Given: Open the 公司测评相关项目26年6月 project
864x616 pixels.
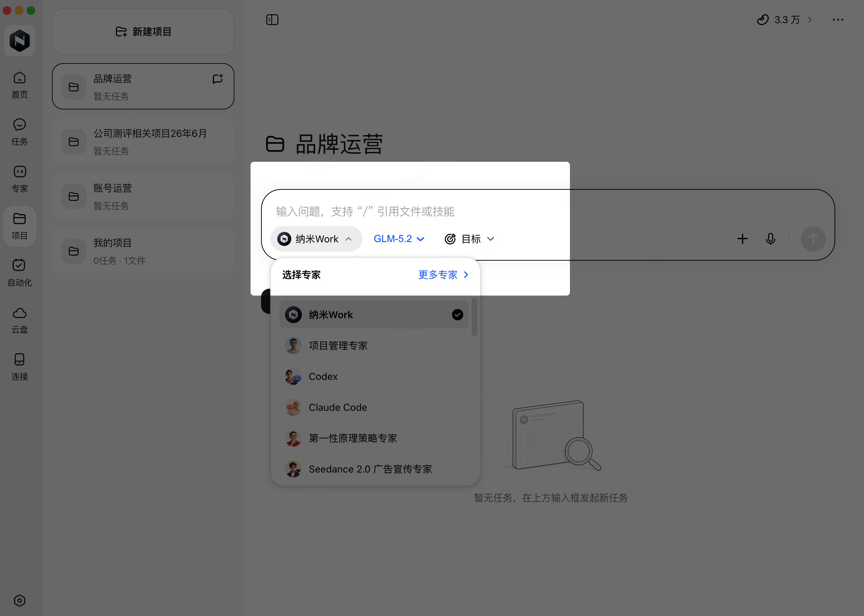Looking at the screenshot, I should [x=143, y=141].
